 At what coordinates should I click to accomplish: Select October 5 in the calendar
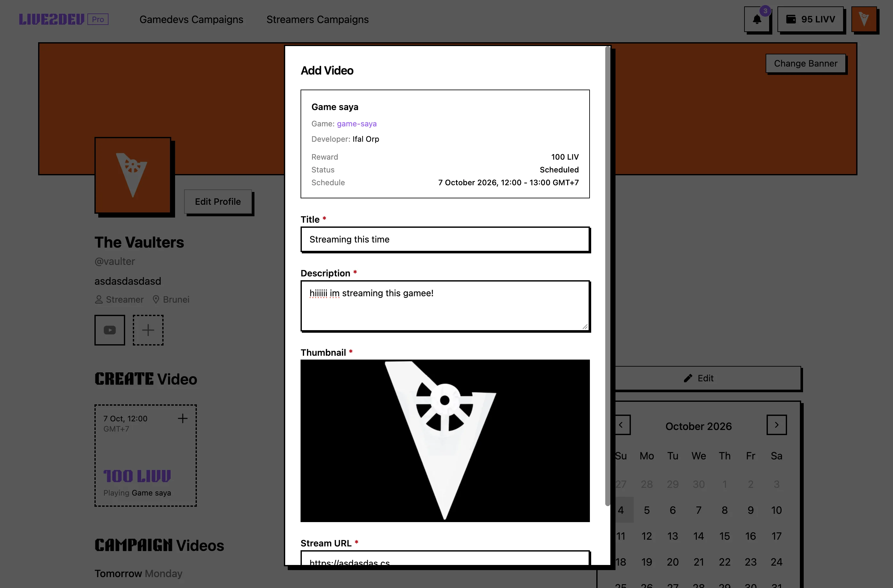click(x=647, y=510)
